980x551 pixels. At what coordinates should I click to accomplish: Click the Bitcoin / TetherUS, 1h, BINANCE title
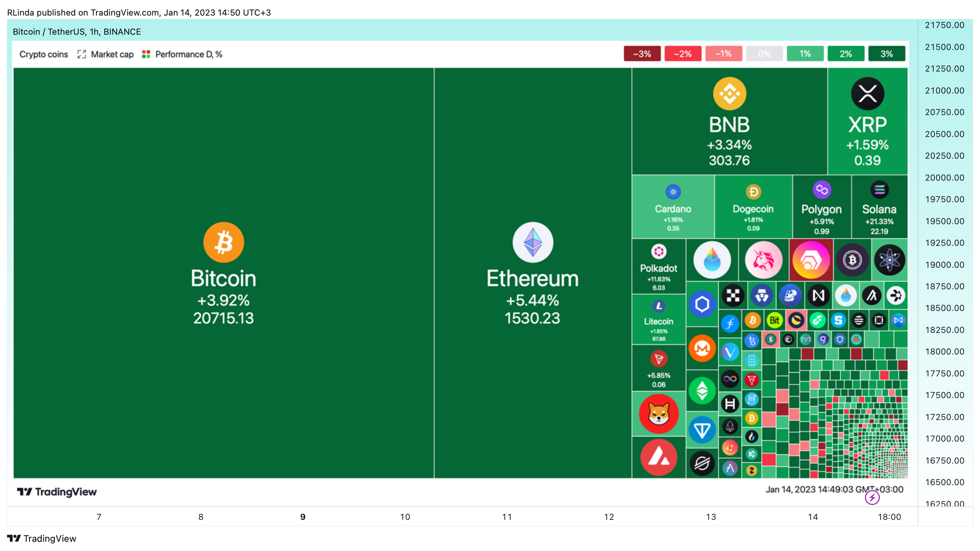coord(77,32)
